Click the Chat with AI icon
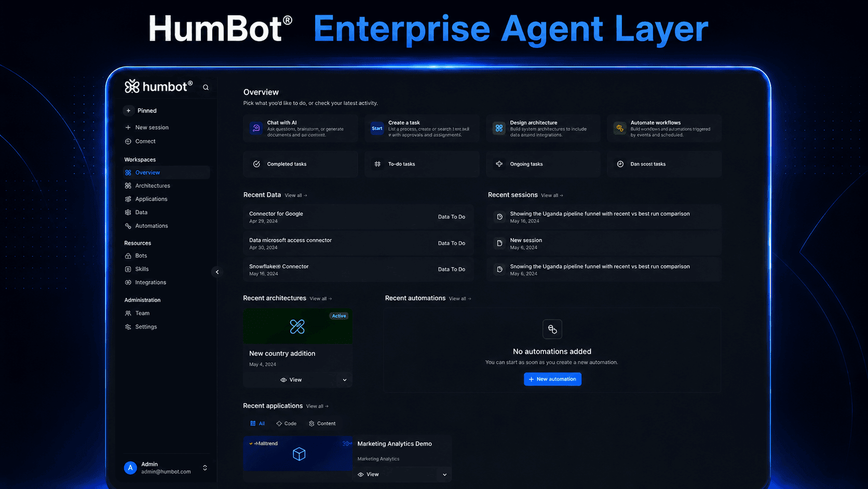 click(x=256, y=128)
